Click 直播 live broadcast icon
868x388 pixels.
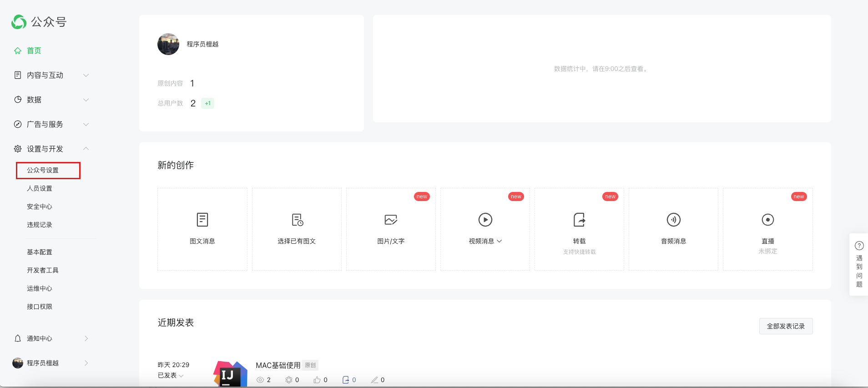[768, 220]
